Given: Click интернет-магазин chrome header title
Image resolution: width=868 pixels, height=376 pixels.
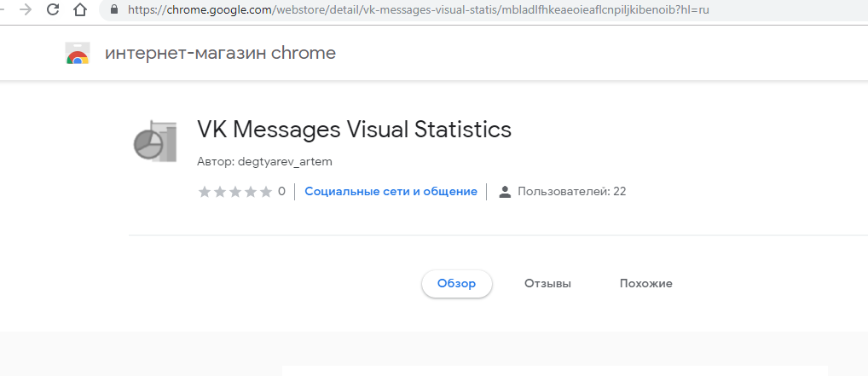Looking at the screenshot, I should [220, 53].
